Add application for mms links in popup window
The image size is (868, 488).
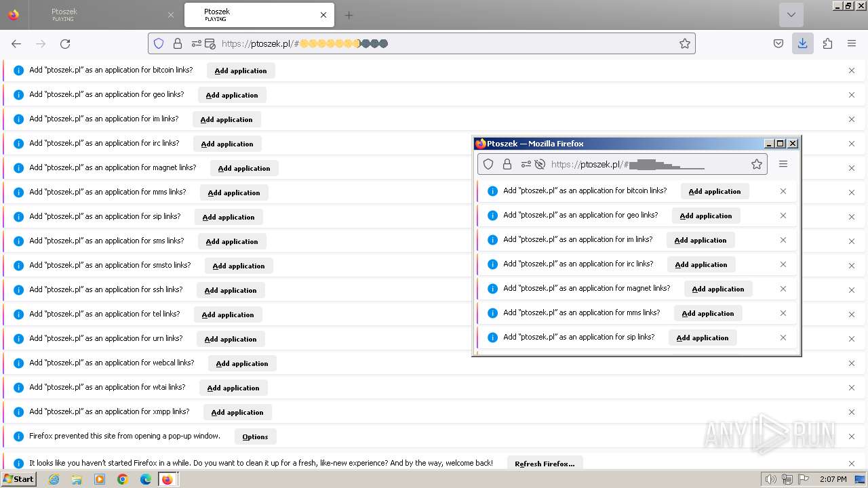708,313
